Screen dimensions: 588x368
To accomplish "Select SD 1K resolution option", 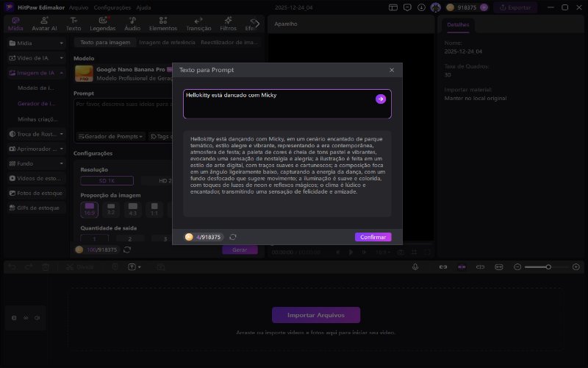I will pyautogui.click(x=107, y=180).
